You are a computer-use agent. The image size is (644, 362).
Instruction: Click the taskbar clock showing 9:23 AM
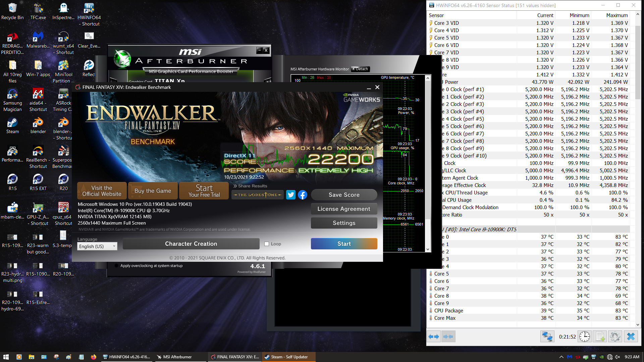click(632, 357)
